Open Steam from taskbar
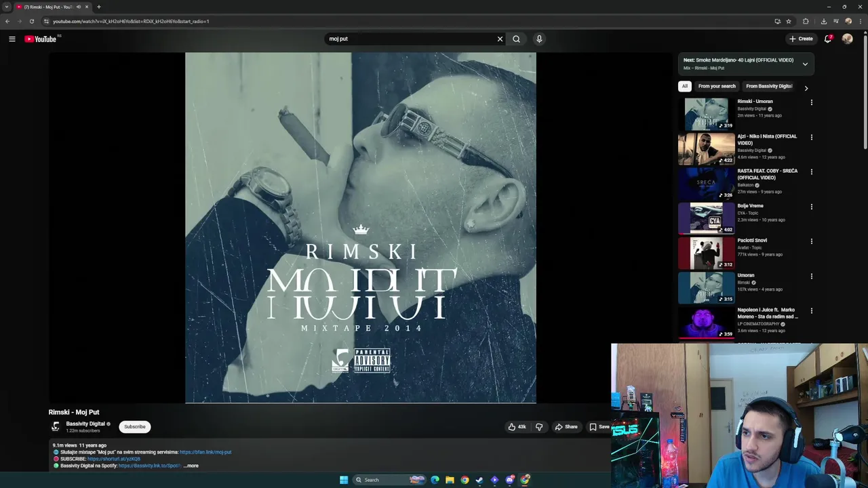The image size is (868, 488). (x=479, y=480)
